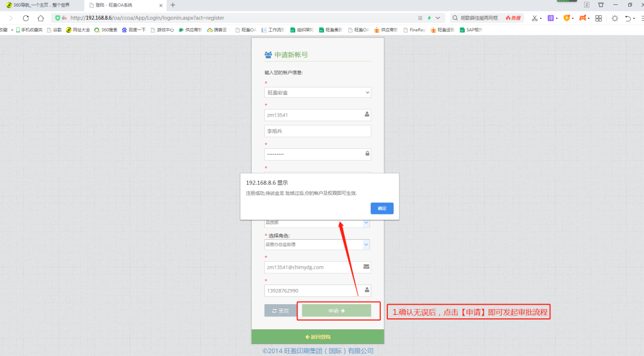Open the 360搜索 bookmark
644x356 pixels.
(106, 30)
